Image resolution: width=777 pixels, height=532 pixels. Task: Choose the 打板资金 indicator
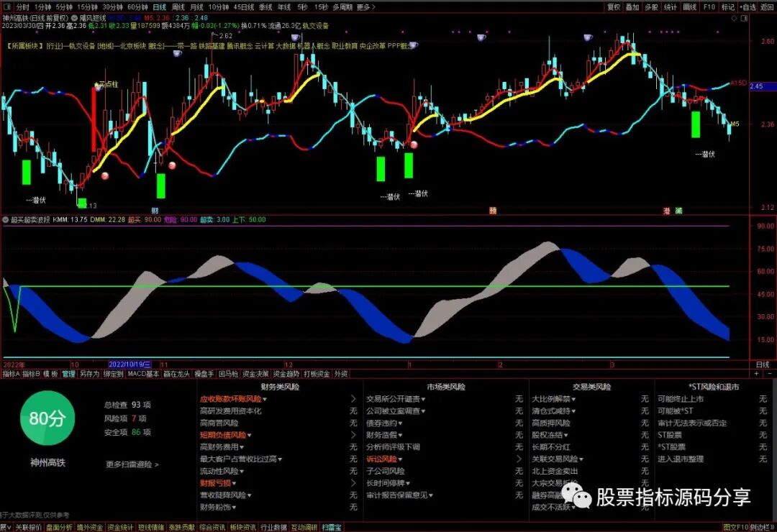tap(317, 374)
